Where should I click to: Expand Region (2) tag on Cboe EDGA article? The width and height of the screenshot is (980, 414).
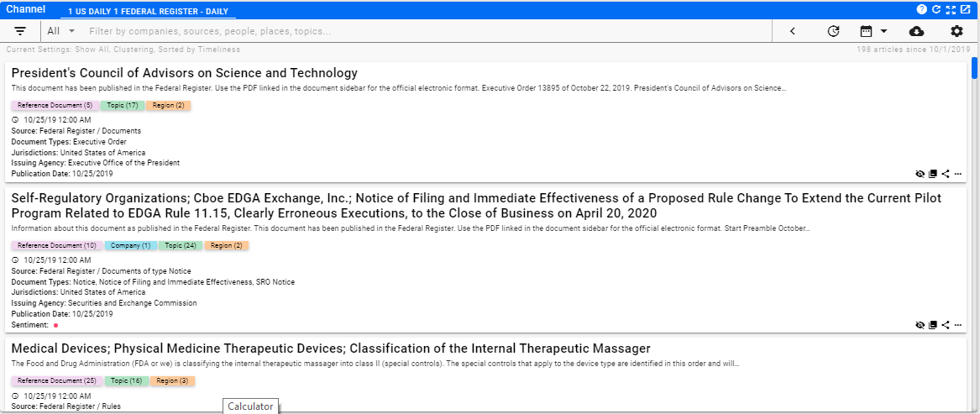pos(226,246)
